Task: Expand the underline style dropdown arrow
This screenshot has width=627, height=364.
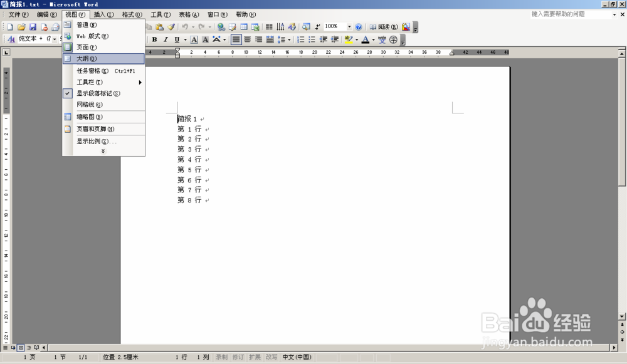Action: tap(185, 39)
